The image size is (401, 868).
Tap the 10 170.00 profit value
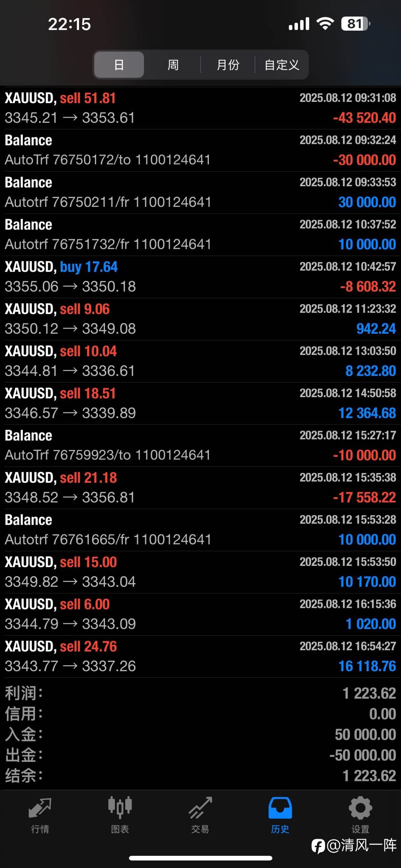coord(367,582)
